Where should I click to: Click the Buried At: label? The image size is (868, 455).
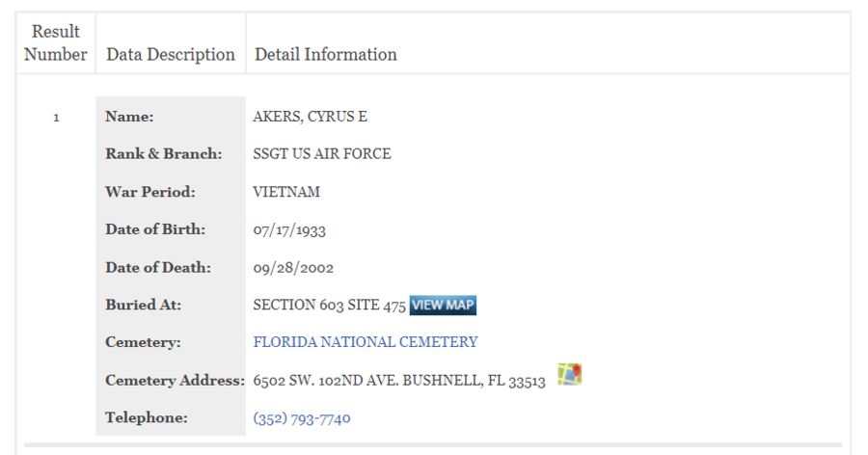pos(144,305)
